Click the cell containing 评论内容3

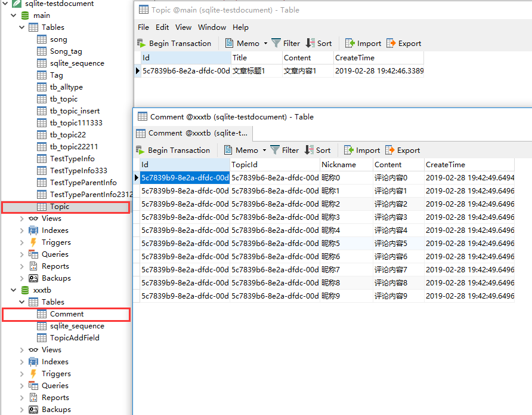click(x=398, y=217)
